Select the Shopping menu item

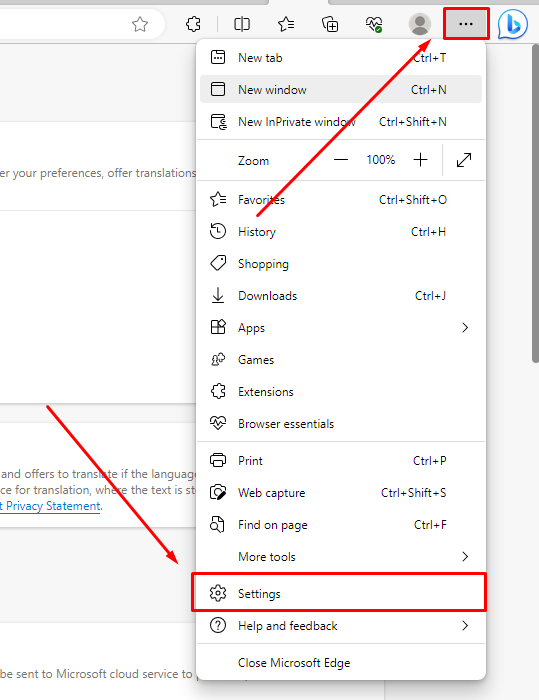[341, 263]
